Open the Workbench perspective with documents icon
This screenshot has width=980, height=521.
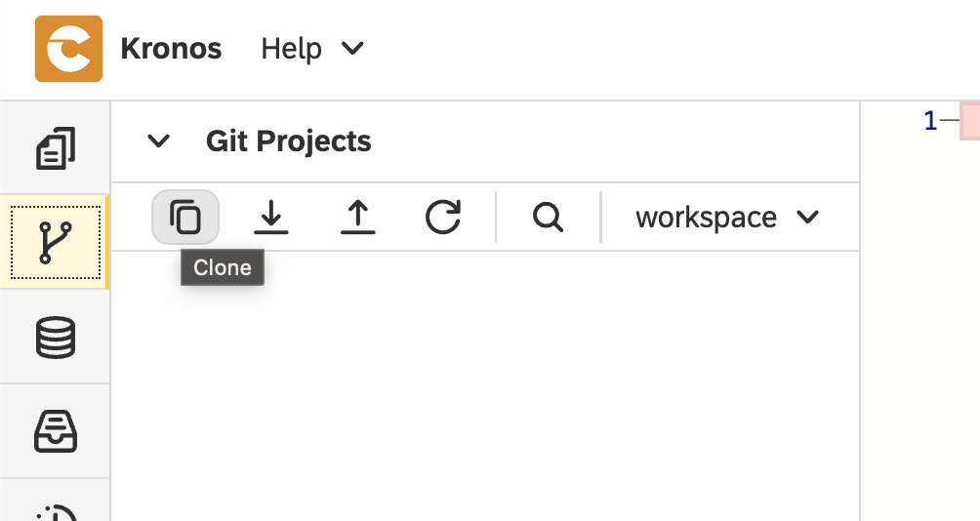(x=56, y=148)
